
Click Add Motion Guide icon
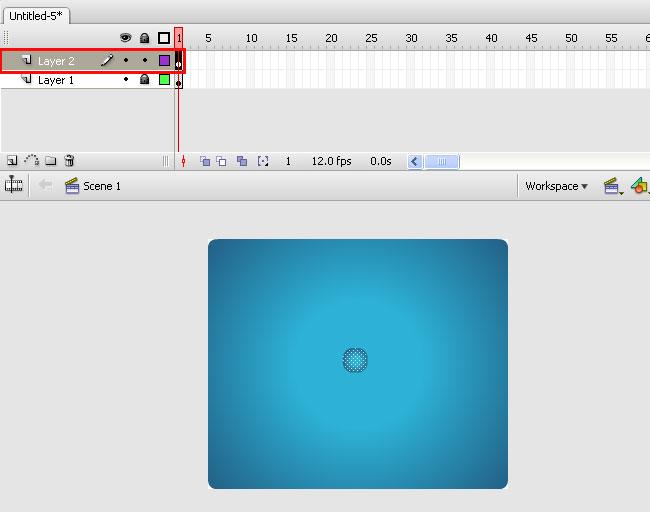point(32,160)
